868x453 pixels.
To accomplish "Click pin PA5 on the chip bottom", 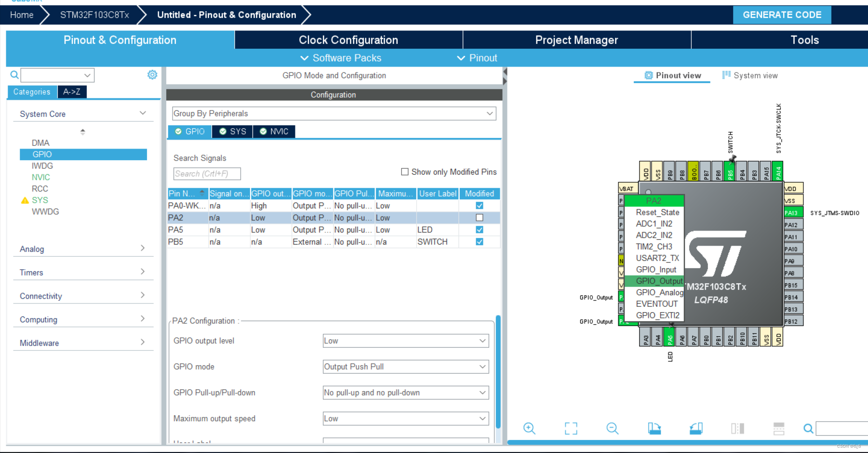I will (x=669, y=337).
